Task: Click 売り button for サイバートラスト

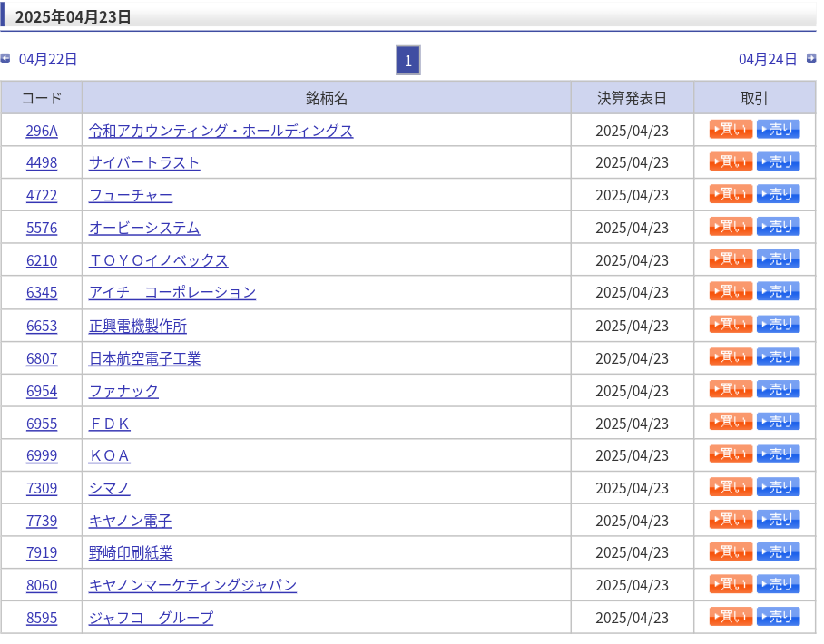Action: click(778, 161)
